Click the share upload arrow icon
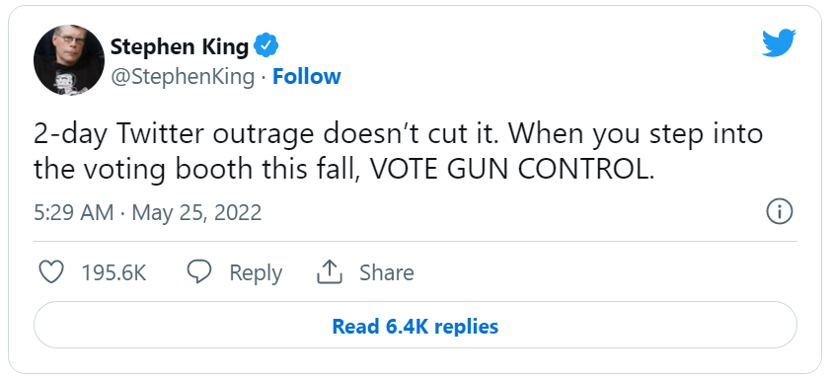The image size is (832, 378). point(329,272)
